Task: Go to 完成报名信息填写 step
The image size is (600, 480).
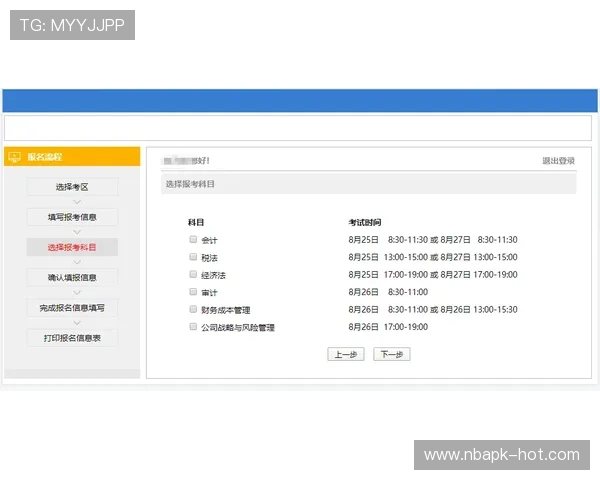Action: tap(72, 308)
